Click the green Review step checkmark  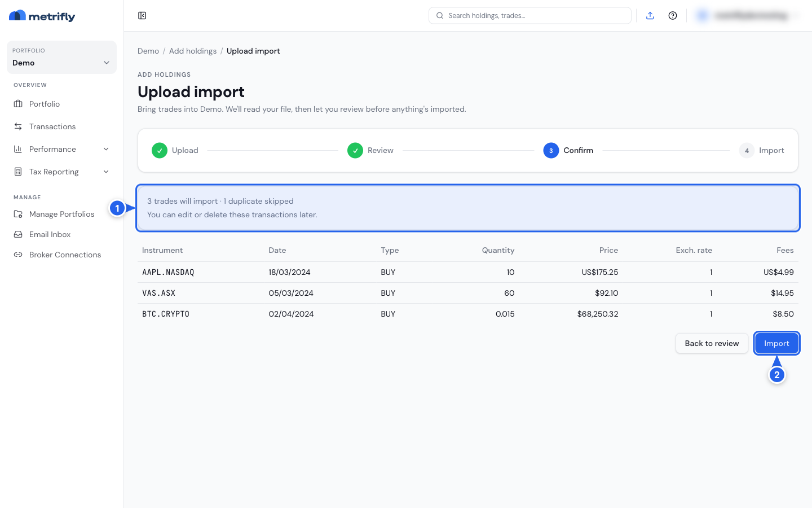tap(355, 151)
